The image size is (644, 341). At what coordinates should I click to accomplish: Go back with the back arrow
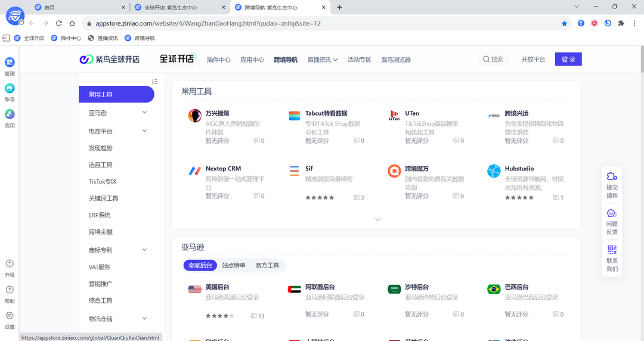pos(32,23)
